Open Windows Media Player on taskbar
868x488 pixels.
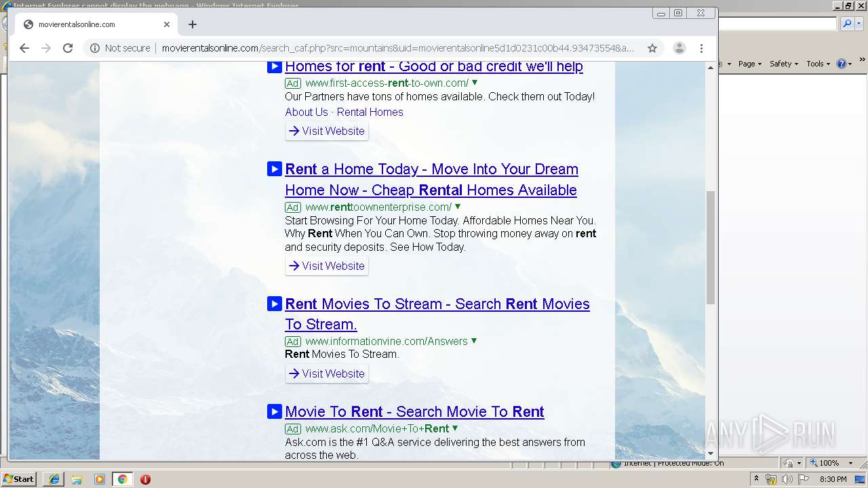pyautogui.click(x=100, y=479)
